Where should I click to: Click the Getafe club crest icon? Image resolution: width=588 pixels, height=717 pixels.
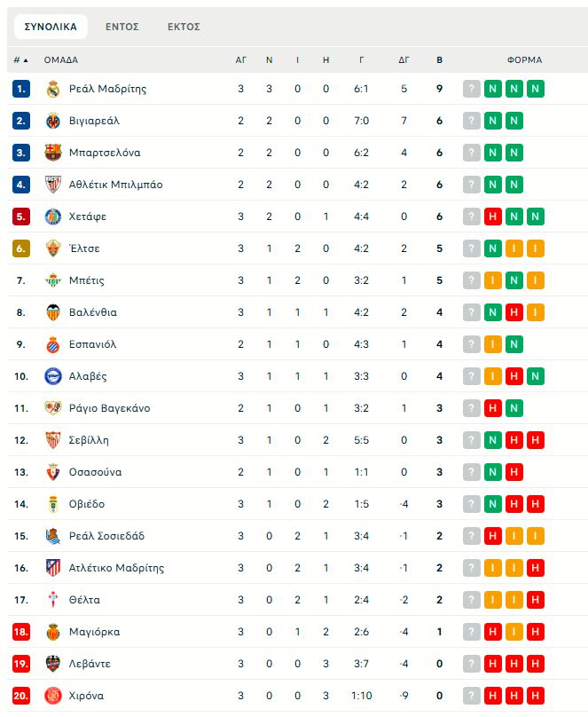(x=53, y=217)
